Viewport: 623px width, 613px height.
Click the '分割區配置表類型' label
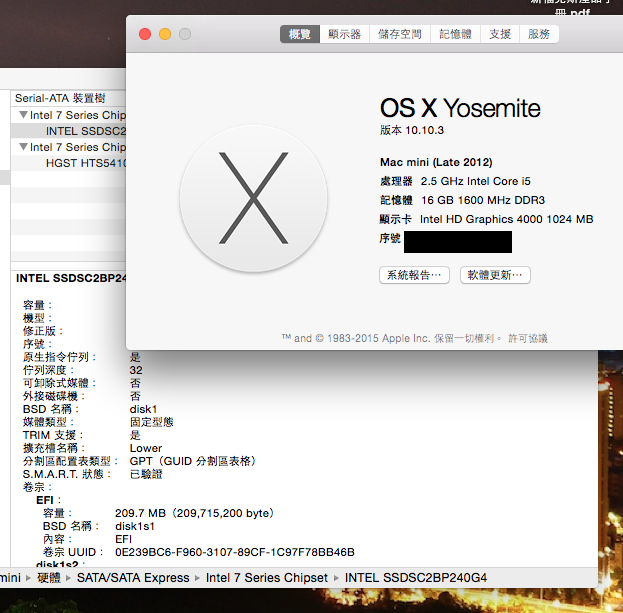pyautogui.click(x=70, y=461)
